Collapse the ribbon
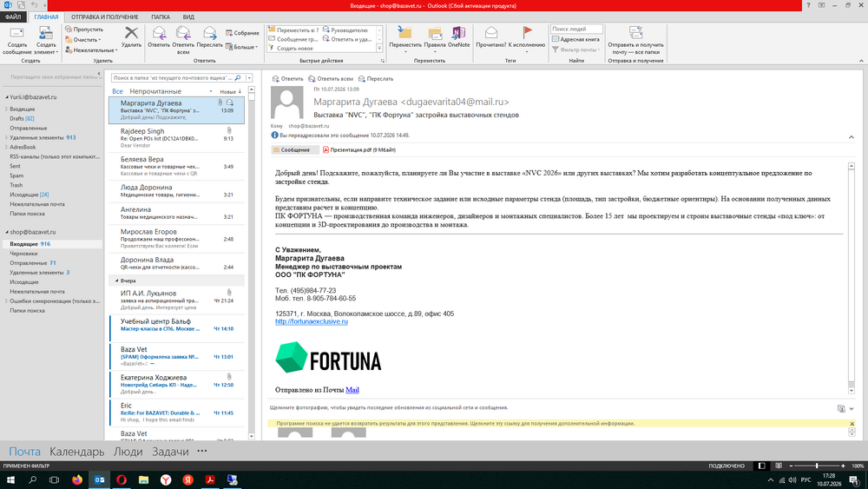The width and height of the screenshot is (868, 489). 861,60
